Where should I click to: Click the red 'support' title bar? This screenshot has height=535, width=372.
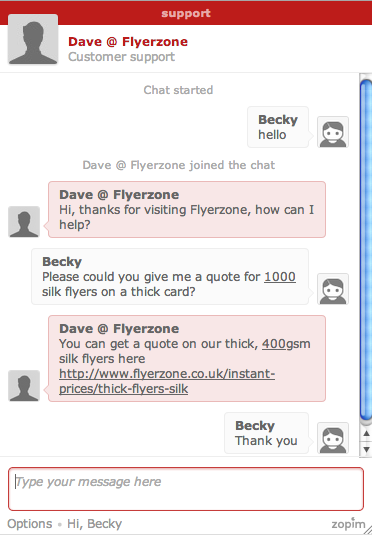pos(186,13)
